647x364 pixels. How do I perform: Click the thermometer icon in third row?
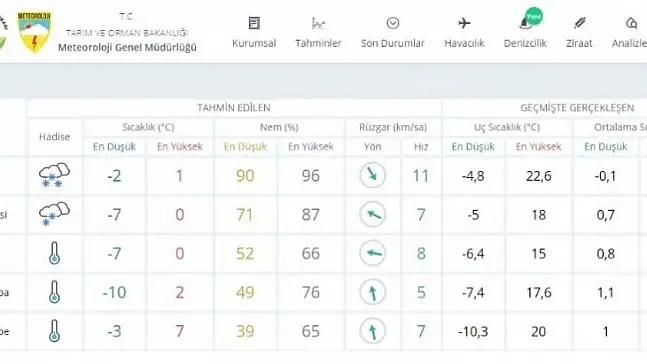(54, 253)
